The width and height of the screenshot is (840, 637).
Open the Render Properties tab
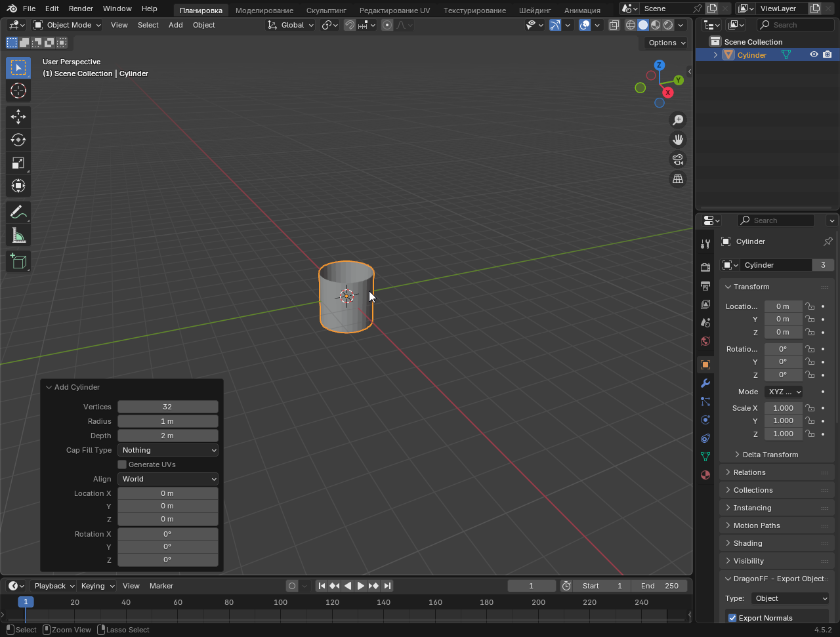[705, 267]
